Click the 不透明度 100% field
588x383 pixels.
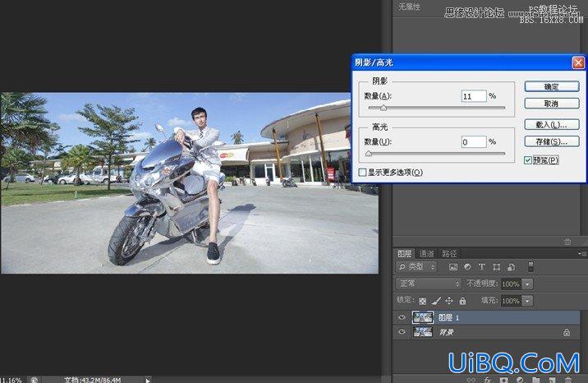coord(511,284)
